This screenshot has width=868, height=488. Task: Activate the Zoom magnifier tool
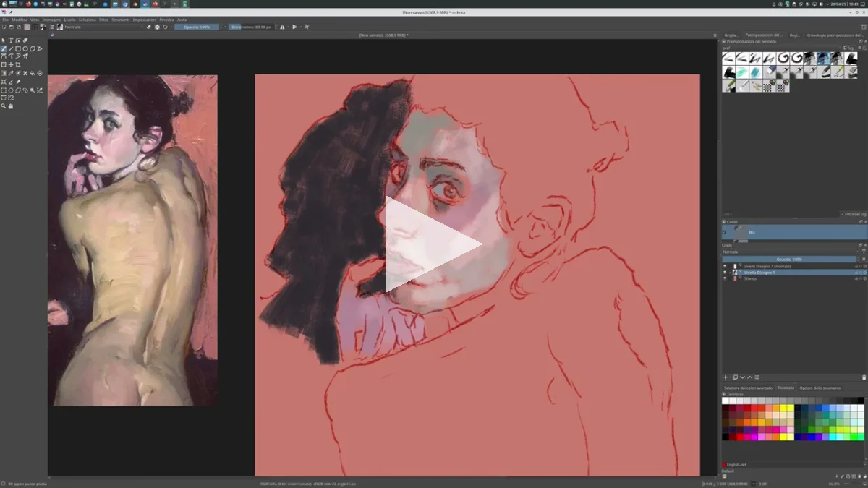pyautogui.click(x=4, y=106)
